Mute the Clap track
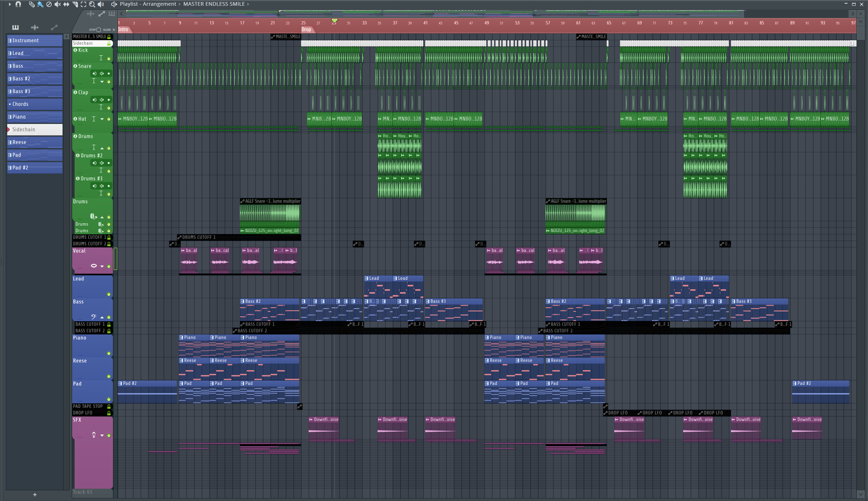 pos(109,108)
